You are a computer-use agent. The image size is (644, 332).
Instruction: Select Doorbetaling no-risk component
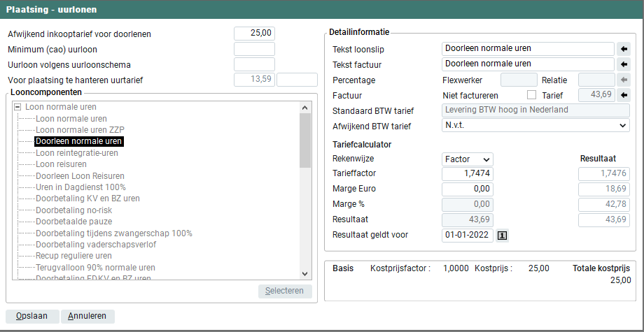pos(73,210)
